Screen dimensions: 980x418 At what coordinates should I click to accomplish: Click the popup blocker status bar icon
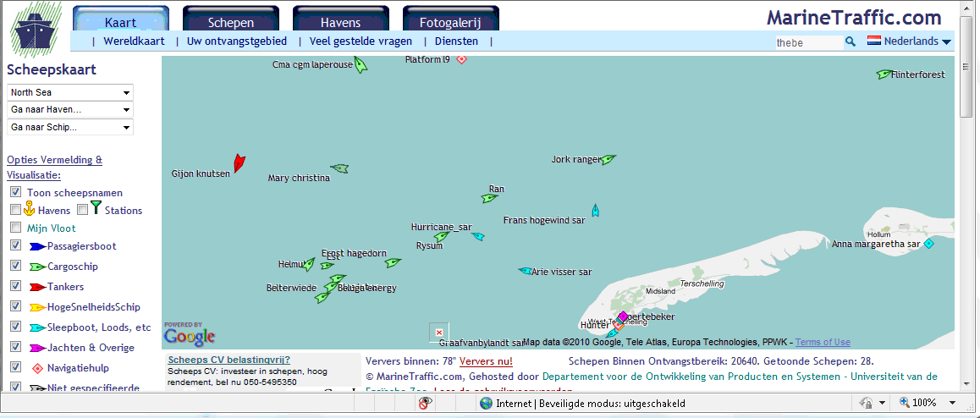426,403
